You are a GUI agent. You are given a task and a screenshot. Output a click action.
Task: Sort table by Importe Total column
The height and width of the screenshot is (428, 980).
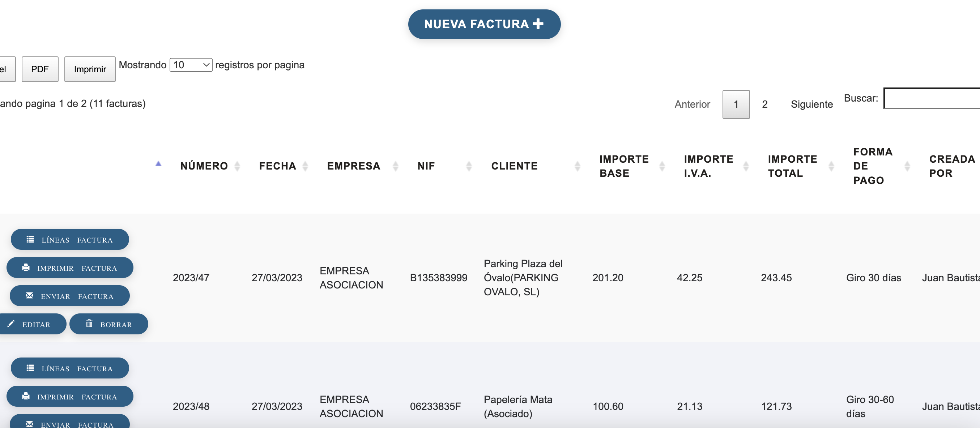(792, 166)
